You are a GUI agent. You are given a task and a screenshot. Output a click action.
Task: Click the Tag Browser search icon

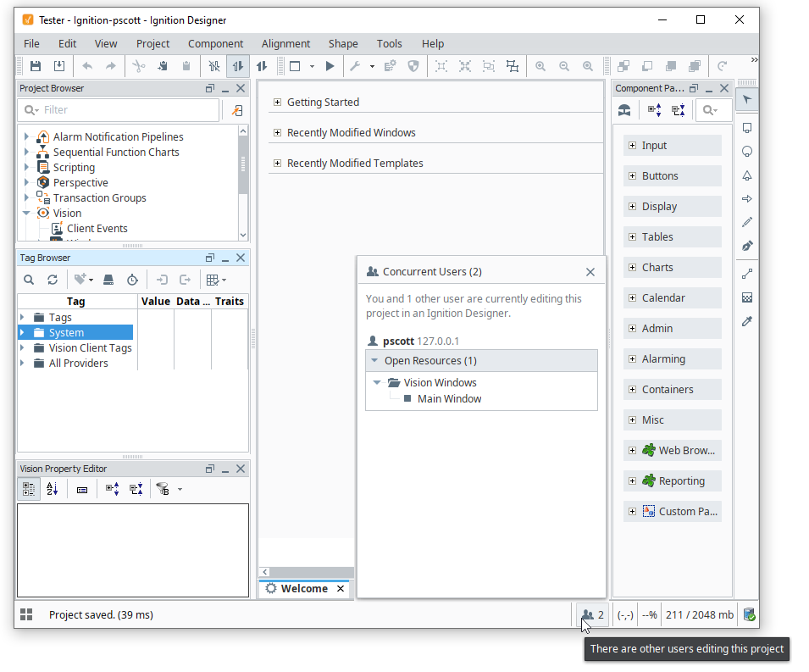click(x=29, y=280)
